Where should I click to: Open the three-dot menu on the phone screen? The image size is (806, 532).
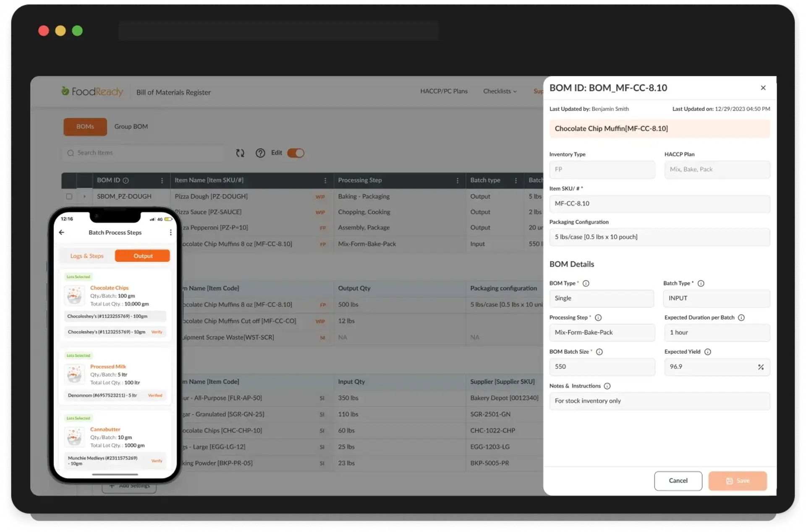[170, 232]
